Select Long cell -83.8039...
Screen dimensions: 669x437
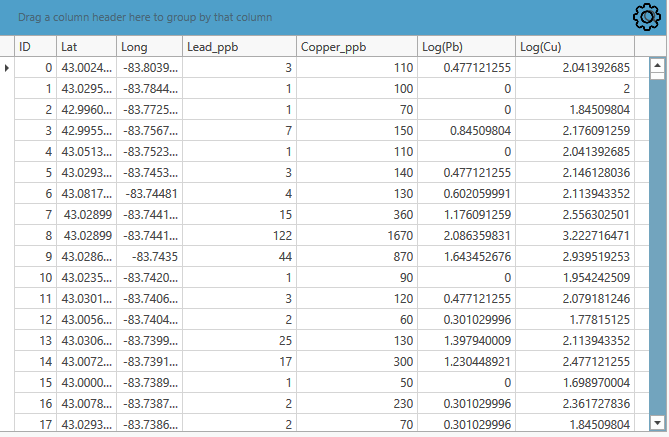tap(149, 68)
